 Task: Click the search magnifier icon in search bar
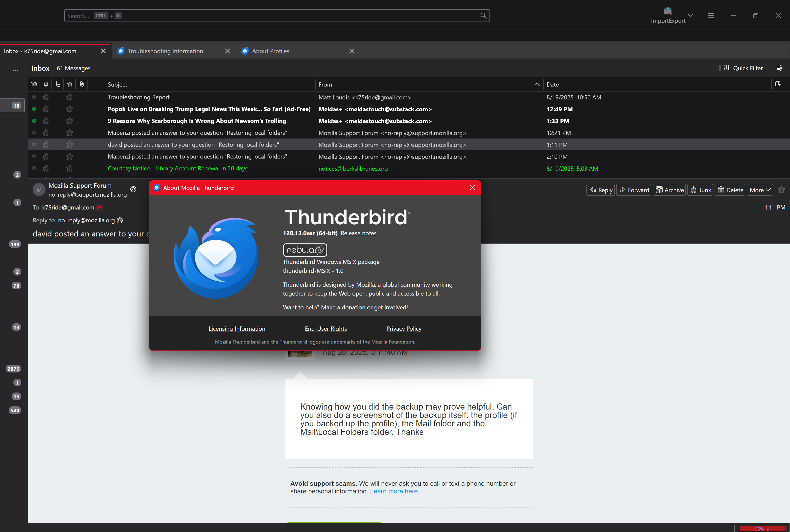coord(483,16)
